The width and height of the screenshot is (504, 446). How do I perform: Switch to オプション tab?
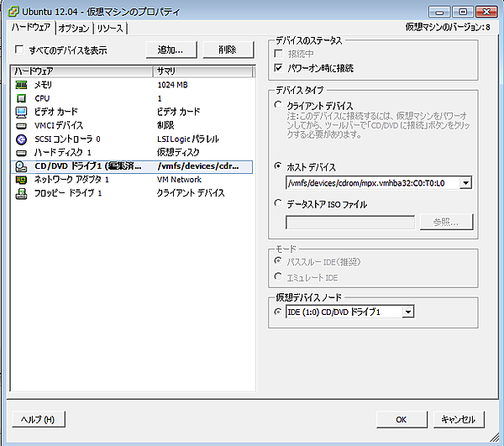click(x=74, y=29)
